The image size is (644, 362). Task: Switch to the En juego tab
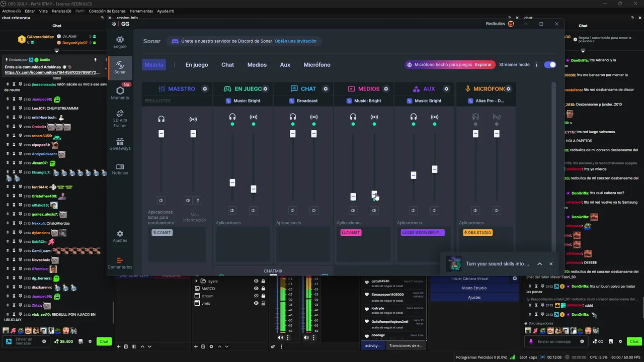[x=197, y=65]
